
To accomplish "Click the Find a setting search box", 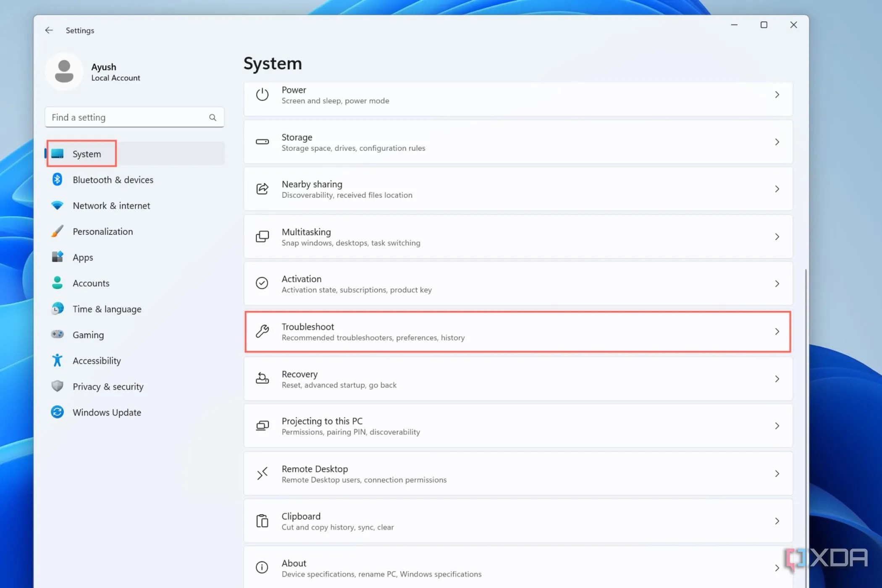I will coord(134,117).
